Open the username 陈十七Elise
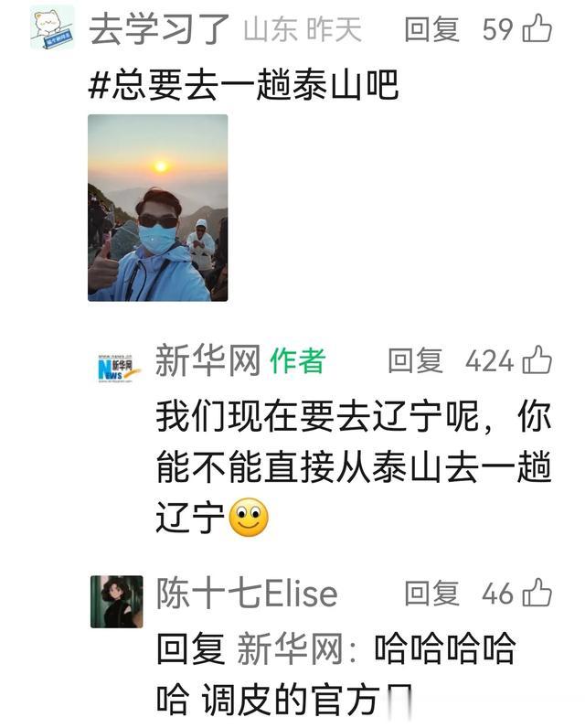585x728 pixels. point(247,593)
